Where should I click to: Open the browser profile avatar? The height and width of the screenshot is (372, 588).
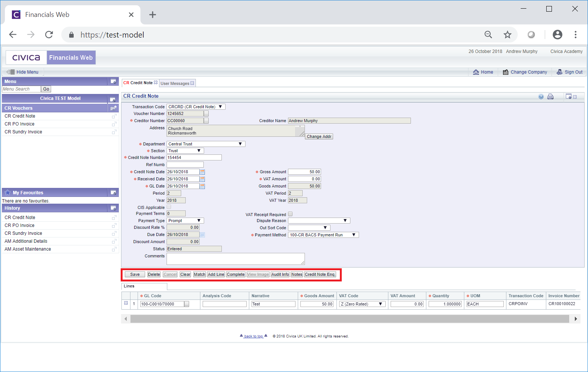tap(558, 35)
